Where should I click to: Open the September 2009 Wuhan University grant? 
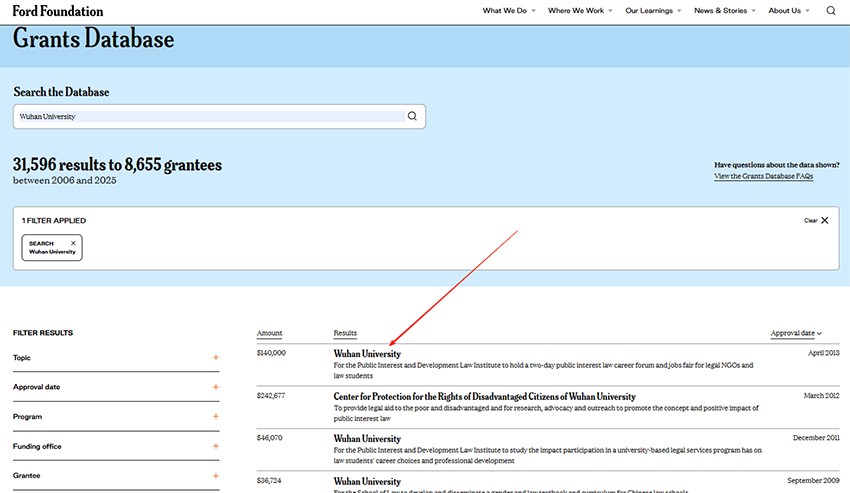(x=367, y=482)
